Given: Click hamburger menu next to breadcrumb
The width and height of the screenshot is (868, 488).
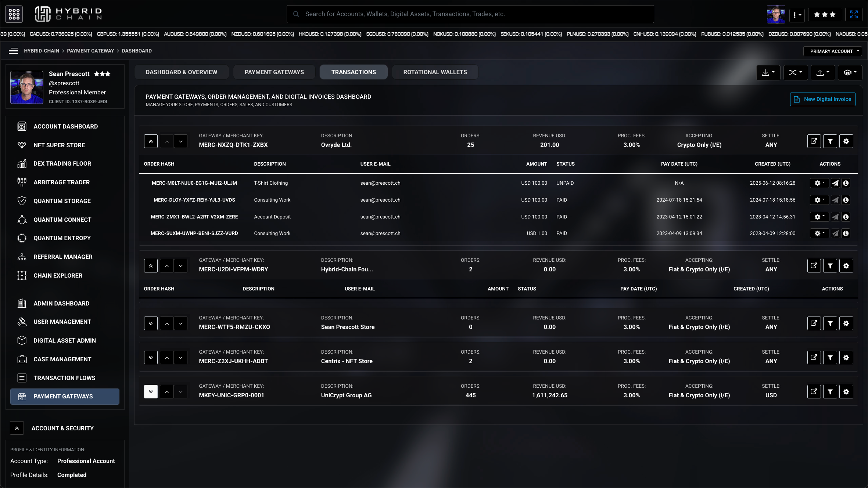Looking at the screenshot, I should coord(13,51).
